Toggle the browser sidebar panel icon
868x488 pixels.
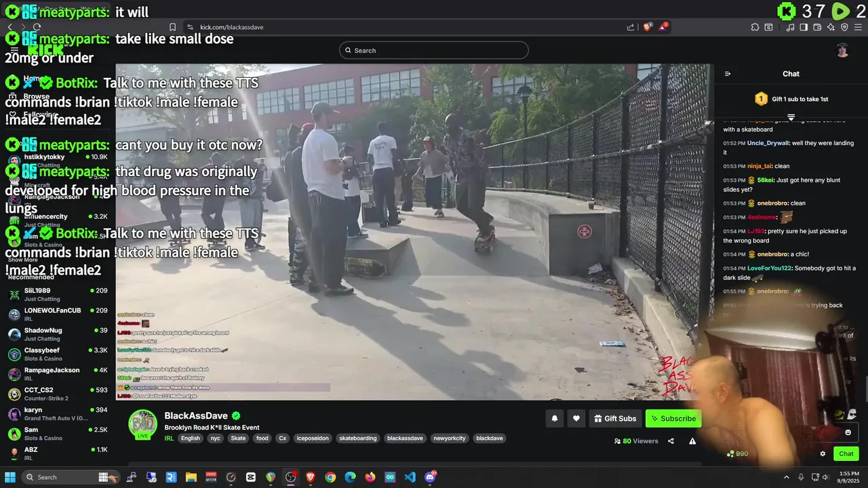[x=804, y=27]
